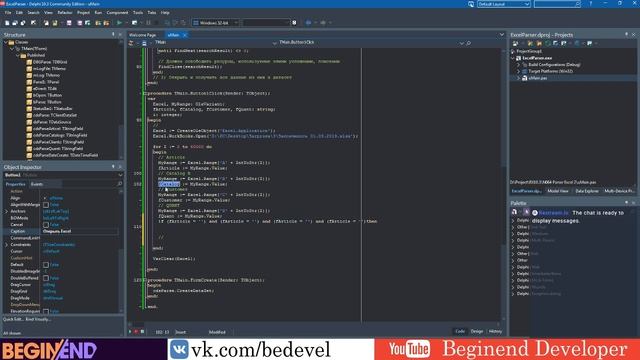
Task: Toggle the DoubleBuffered checkbox
Action: (46, 278)
